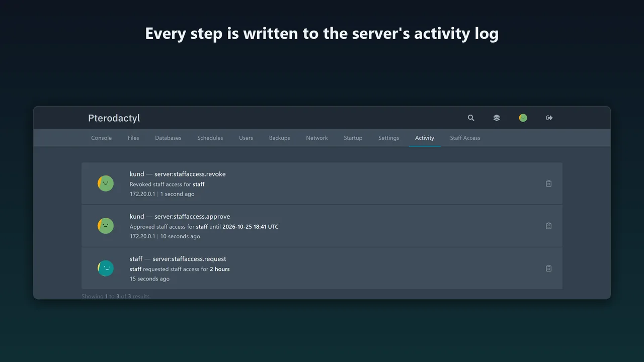The height and width of the screenshot is (362, 644).
Task: Click staff avatar on request entry
Action: coord(106,268)
